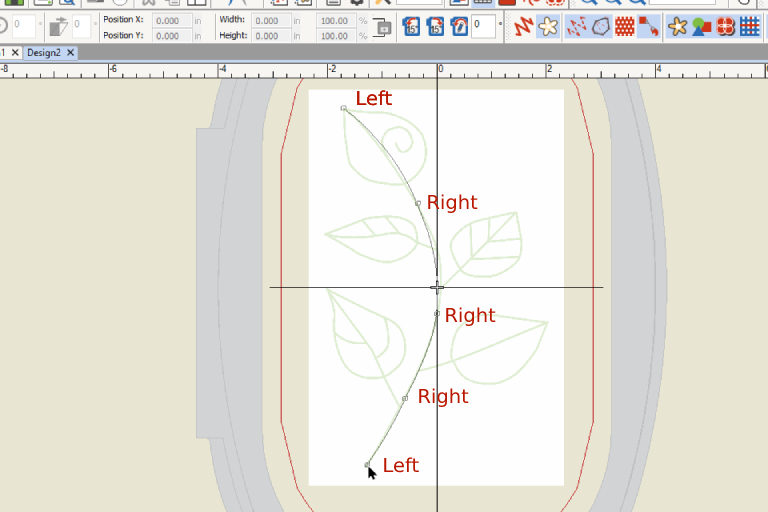Toggle the show connectors icon
The height and width of the screenshot is (512, 768).
pyautogui.click(x=648, y=26)
